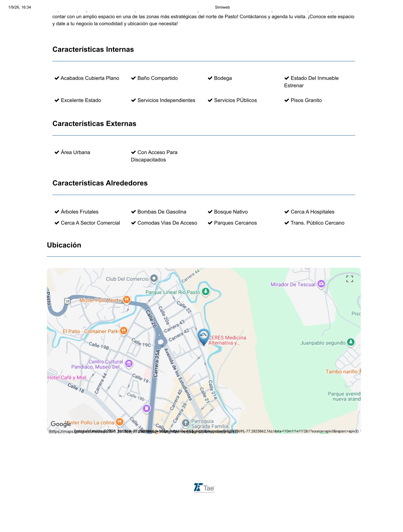Open Mister Pollo Norte restaurant marker
This screenshot has height=532, width=403.
[126, 300]
